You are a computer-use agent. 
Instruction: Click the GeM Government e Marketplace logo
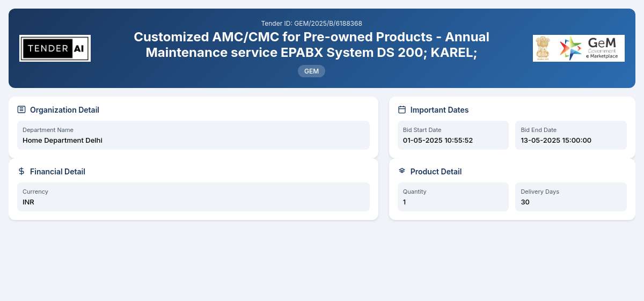click(589, 48)
